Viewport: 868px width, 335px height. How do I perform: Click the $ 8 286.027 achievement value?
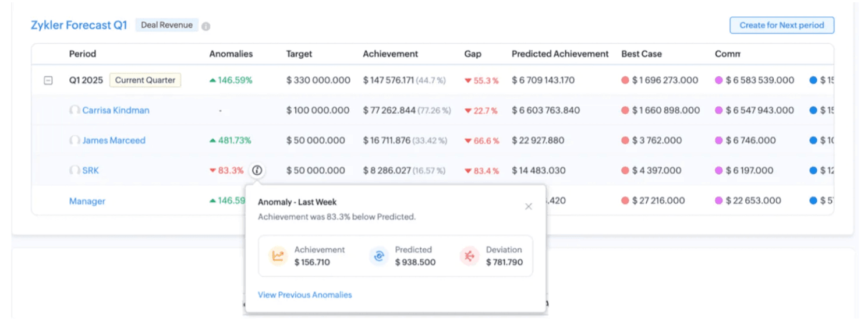click(387, 171)
